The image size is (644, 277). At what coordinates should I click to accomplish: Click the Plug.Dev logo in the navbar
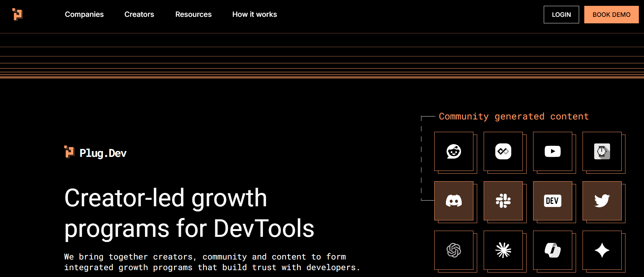pyautogui.click(x=17, y=14)
